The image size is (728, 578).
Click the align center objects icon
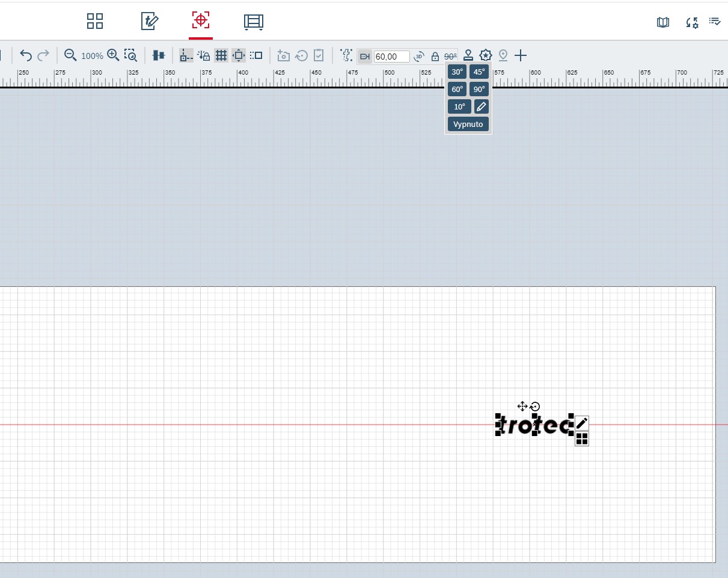point(159,55)
